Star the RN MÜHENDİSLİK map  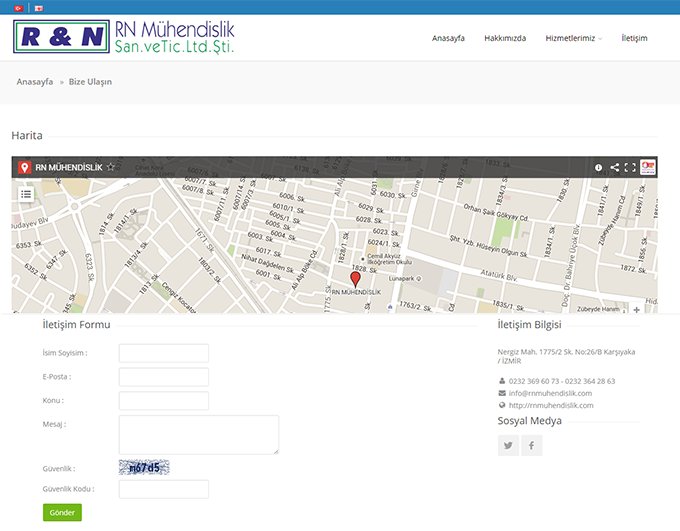[x=111, y=167]
